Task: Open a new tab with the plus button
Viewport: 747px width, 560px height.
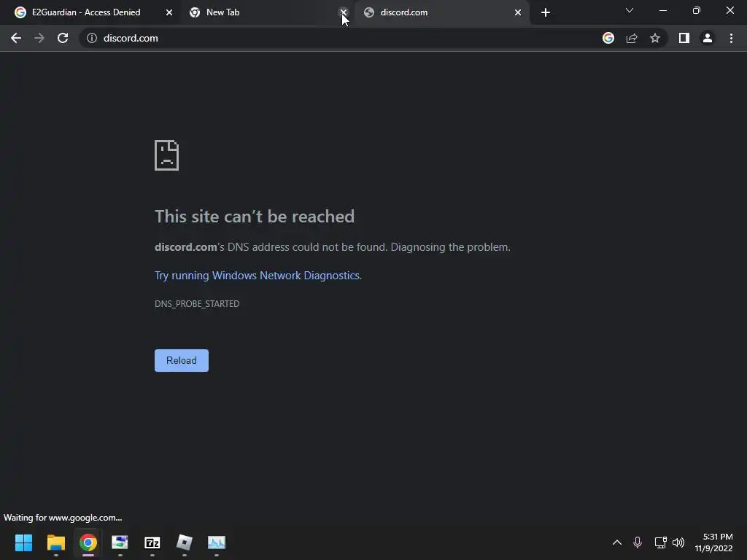Action: click(546, 12)
